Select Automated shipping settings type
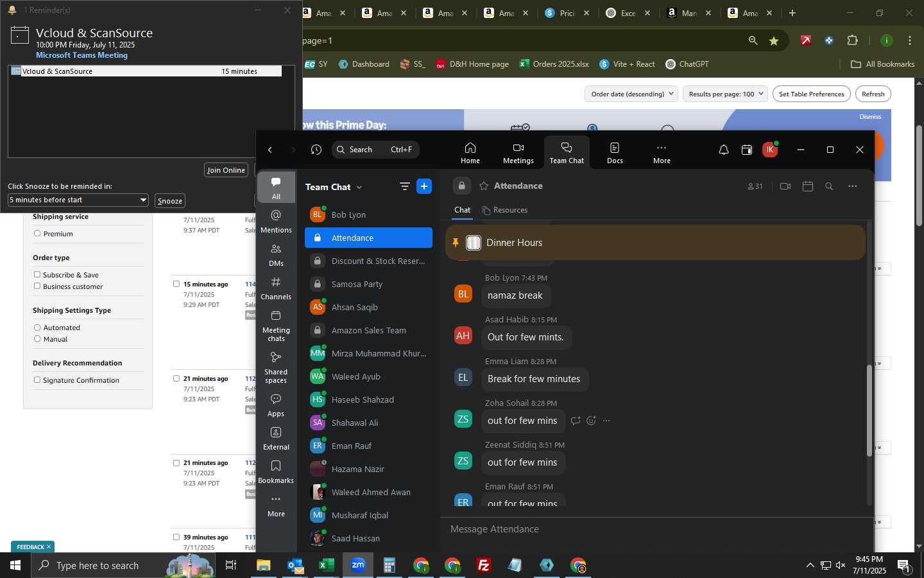The width and height of the screenshot is (924, 578). tap(37, 328)
